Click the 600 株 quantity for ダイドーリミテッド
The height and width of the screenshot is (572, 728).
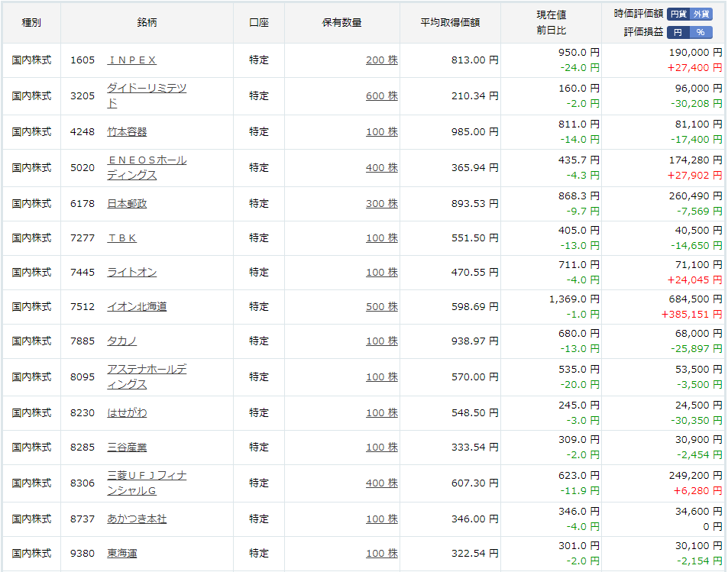tap(382, 96)
